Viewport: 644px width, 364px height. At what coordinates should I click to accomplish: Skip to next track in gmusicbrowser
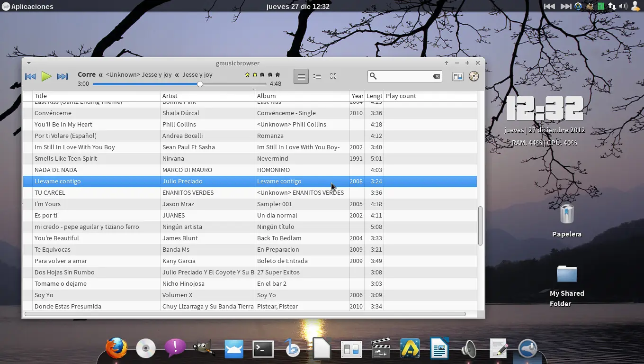[x=63, y=76]
